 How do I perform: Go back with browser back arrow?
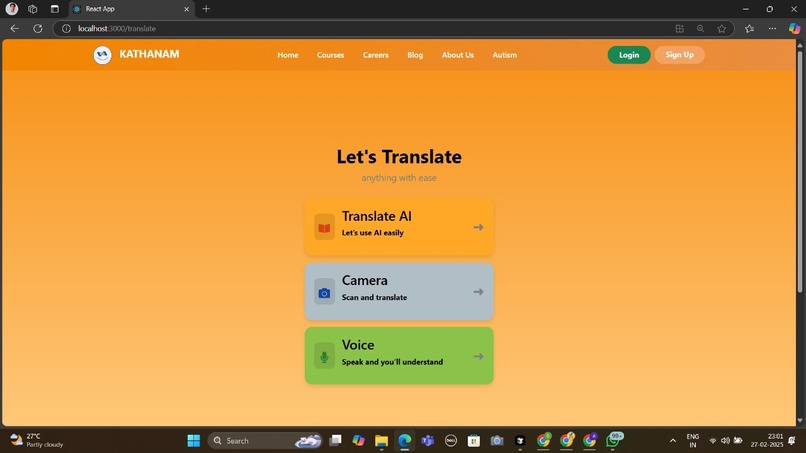(x=14, y=29)
